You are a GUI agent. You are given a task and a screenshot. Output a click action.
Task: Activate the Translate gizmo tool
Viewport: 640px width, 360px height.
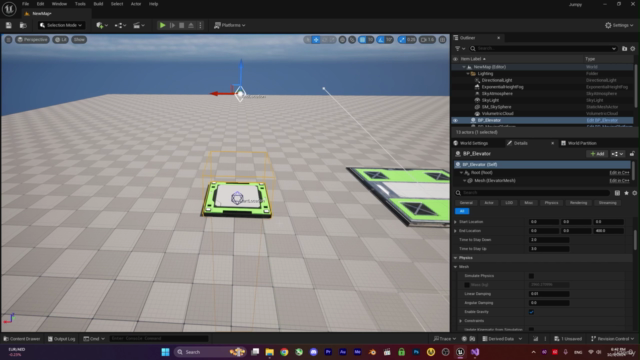click(316, 40)
